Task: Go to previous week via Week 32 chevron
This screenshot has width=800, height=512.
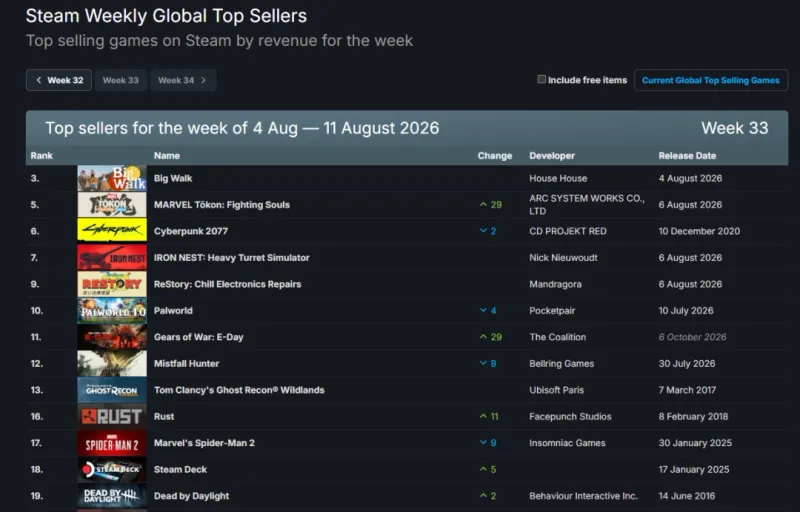Action: 39,80
